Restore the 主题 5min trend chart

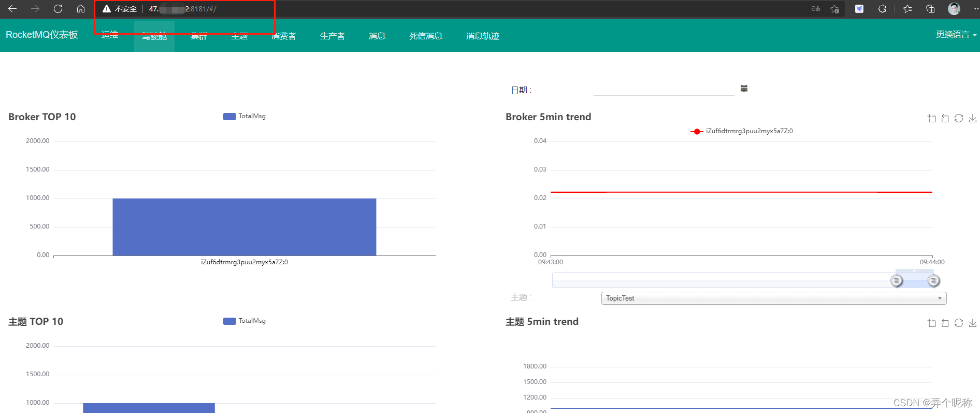pyautogui.click(x=959, y=323)
